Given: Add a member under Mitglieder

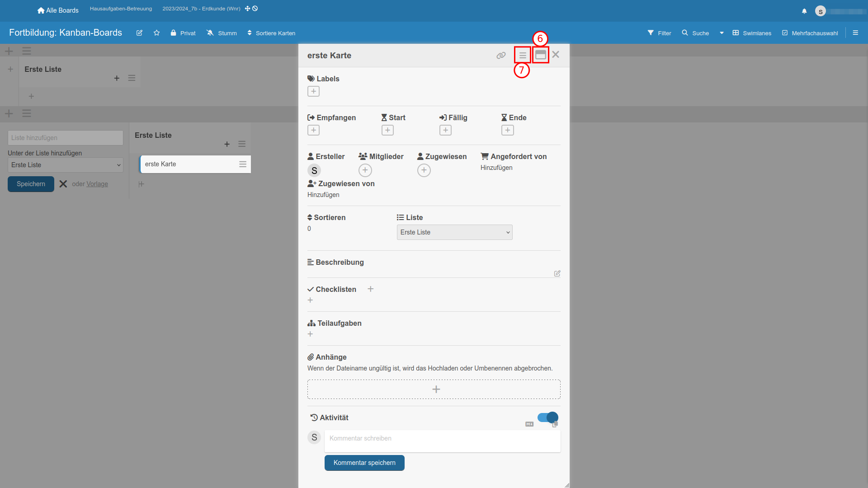Looking at the screenshot, I should coord(365,170).
